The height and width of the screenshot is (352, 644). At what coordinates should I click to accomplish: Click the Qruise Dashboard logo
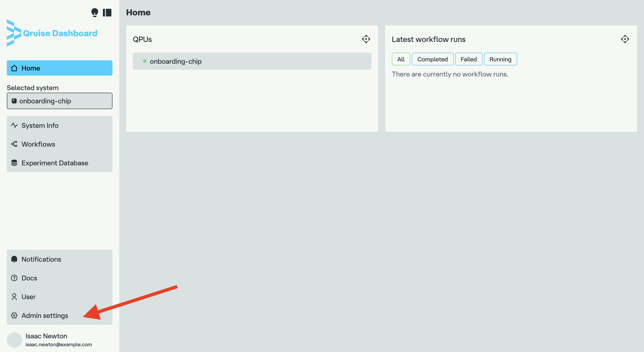coord(52,33)
